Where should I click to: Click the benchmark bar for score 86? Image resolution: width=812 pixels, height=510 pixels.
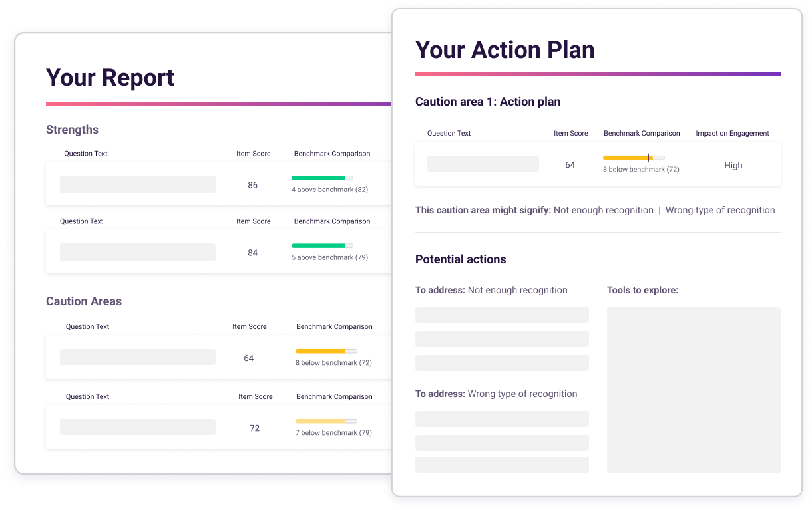tap(322, 178)
